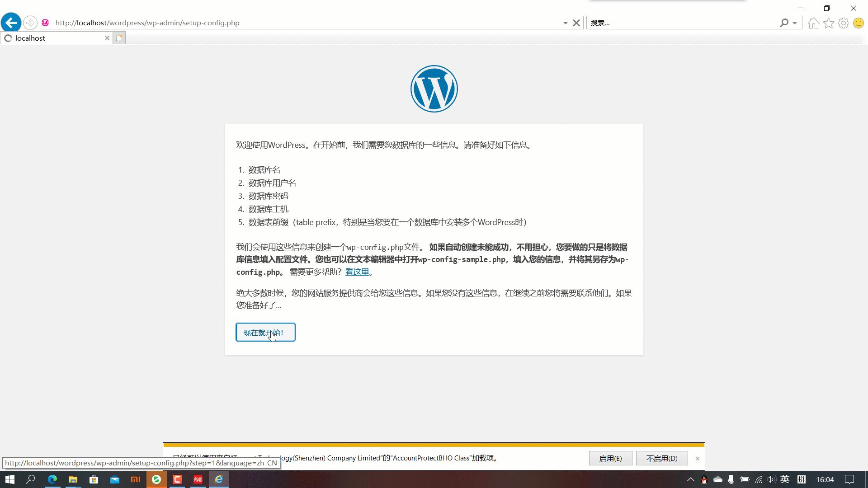Image resolution: width=868 pixels, height=488 pixels.
Task: Click the cloud tray icon
Action: coord(718,479)
